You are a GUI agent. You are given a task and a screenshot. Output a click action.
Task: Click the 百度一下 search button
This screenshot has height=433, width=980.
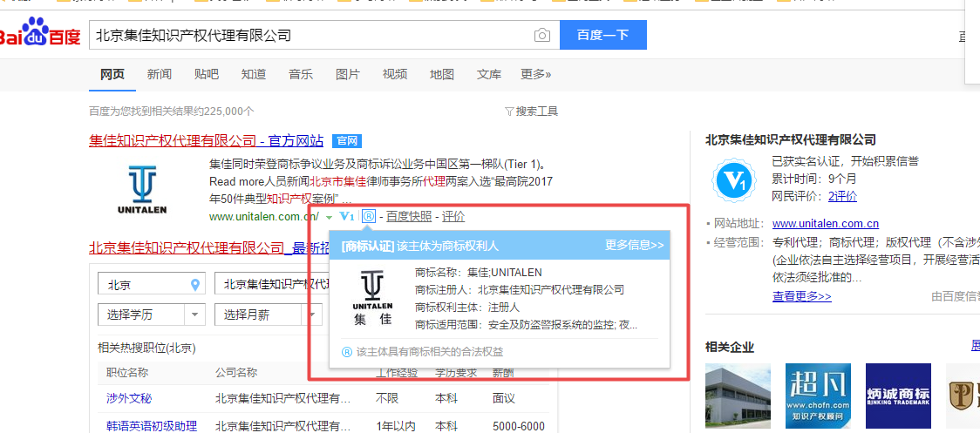pos(603,35)
